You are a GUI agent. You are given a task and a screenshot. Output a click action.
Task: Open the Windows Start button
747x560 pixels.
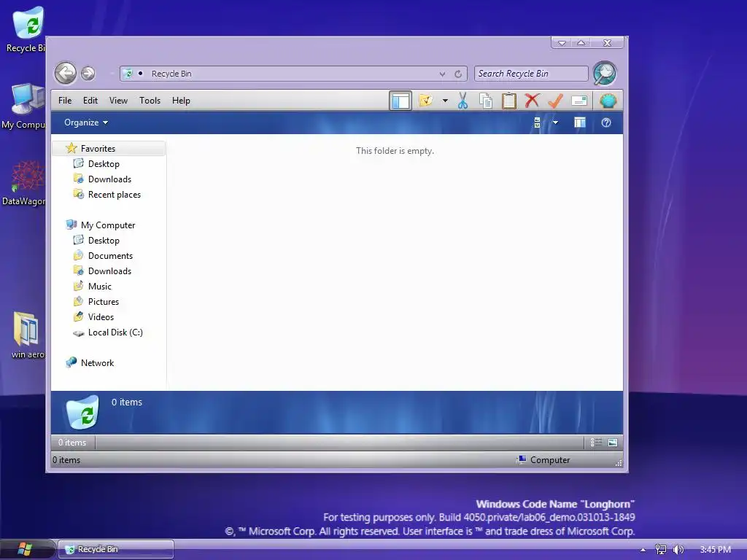25,549
